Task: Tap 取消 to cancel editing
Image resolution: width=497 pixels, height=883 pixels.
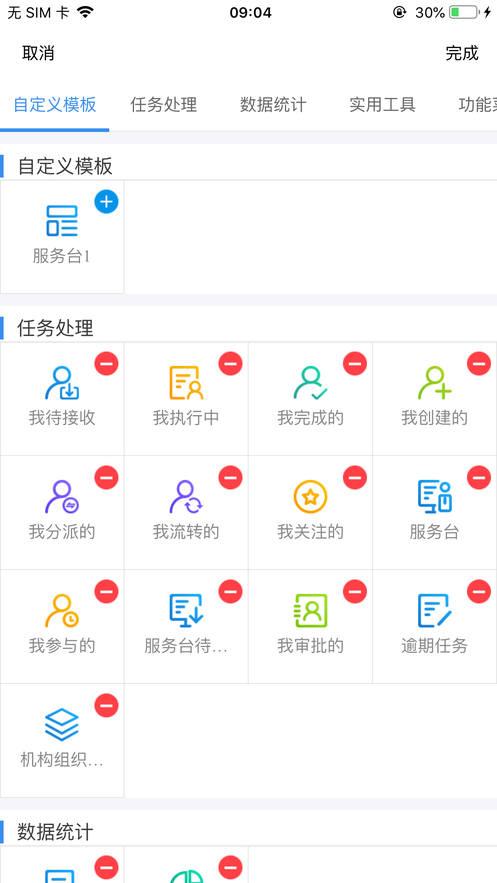Action: (38, 53)
